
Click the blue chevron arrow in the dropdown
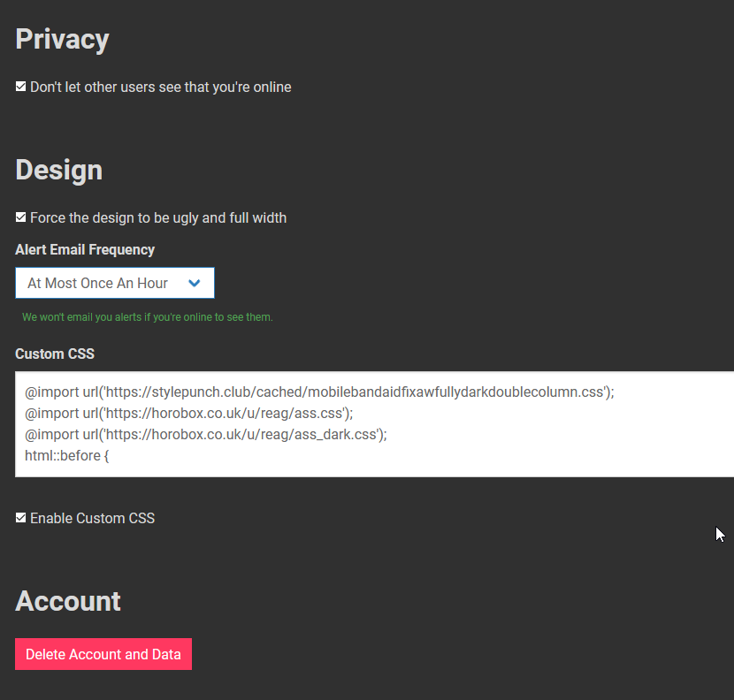[x=195, y=283]
